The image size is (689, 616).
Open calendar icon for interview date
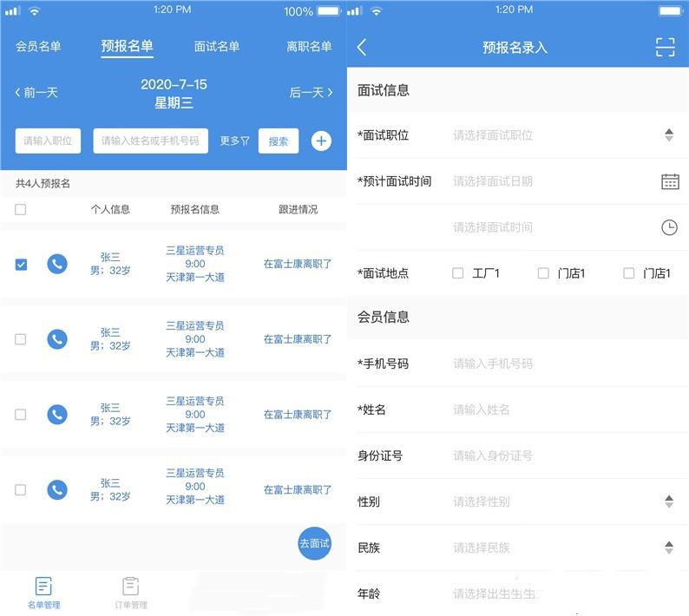(669, 181)
